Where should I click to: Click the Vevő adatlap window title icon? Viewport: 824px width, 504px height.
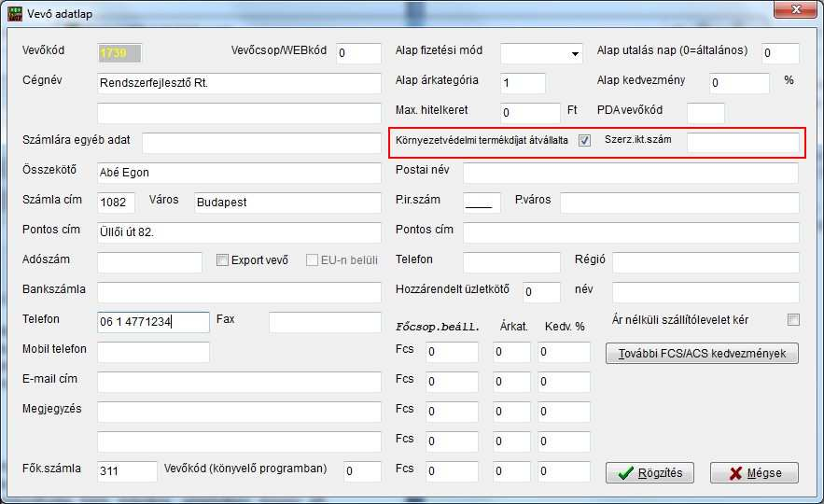coord(15,13)
